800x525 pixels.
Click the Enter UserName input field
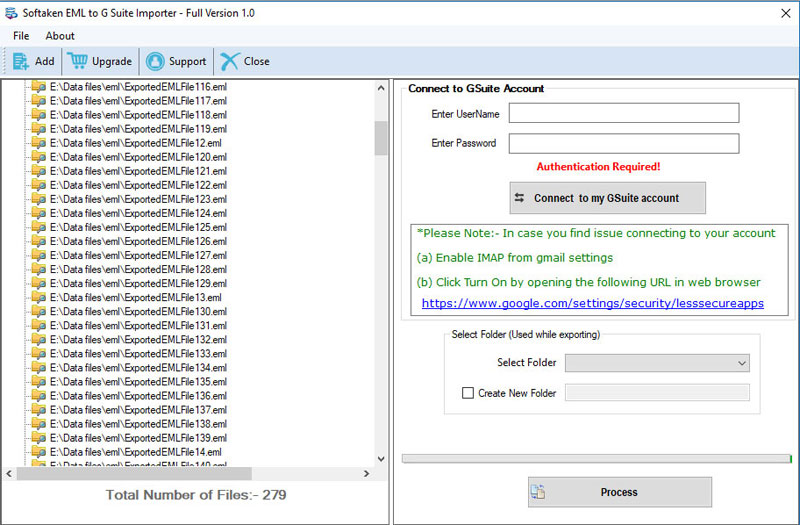(x=623, y=113)
